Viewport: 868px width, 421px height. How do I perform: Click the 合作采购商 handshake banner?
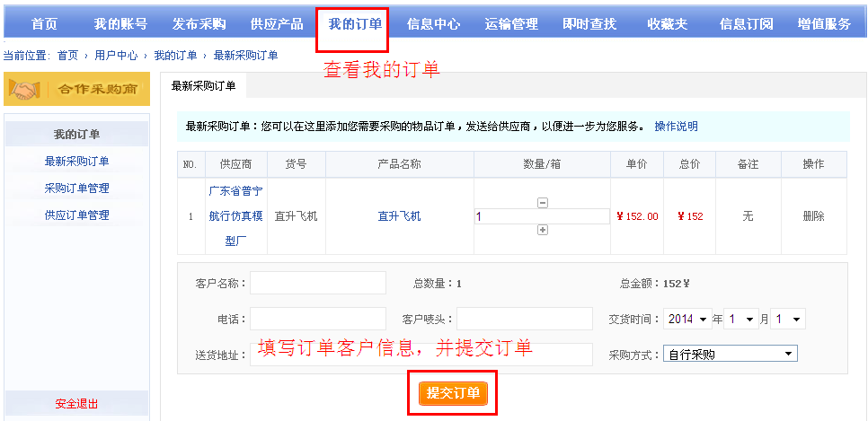(76, 89)
